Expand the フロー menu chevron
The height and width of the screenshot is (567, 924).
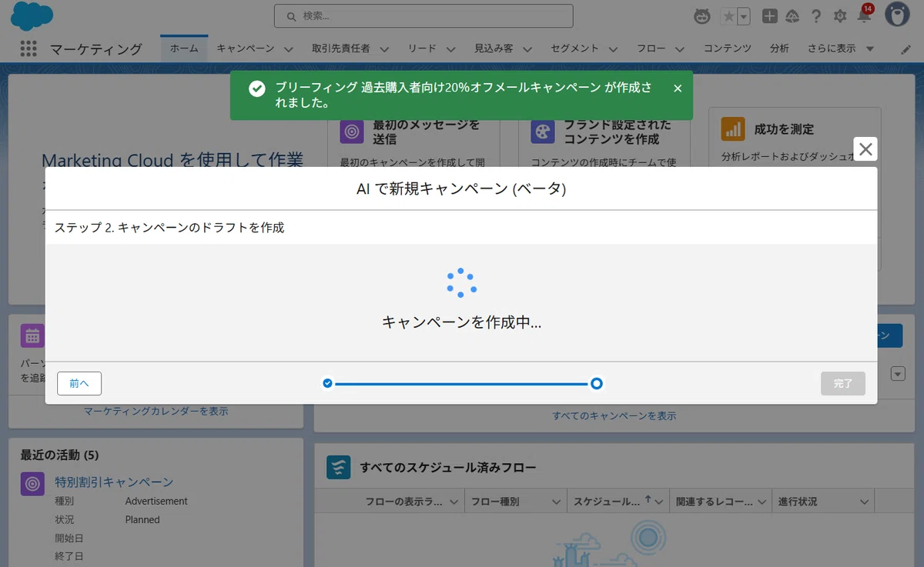680,48
